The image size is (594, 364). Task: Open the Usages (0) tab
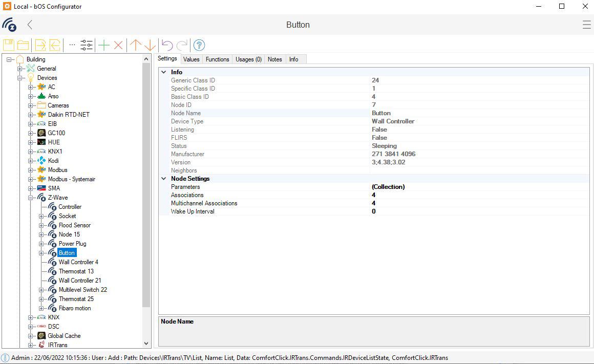pos(248,59)
